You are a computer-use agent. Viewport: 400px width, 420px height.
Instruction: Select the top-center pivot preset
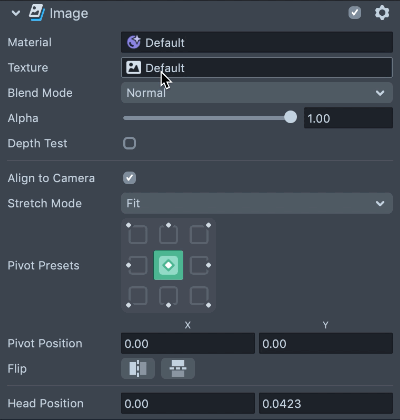pyautogui.click(x=168, y=234)
